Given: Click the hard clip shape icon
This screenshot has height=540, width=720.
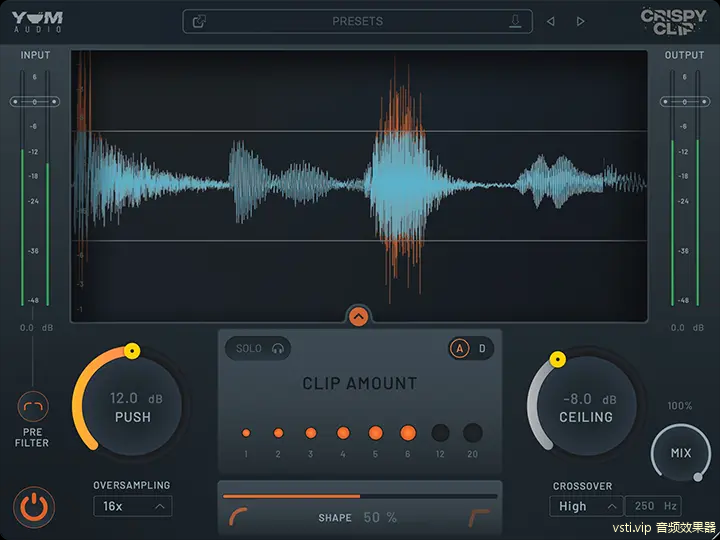Looking at the screenshot, I should pyautogui.click(x=479, y=518).
